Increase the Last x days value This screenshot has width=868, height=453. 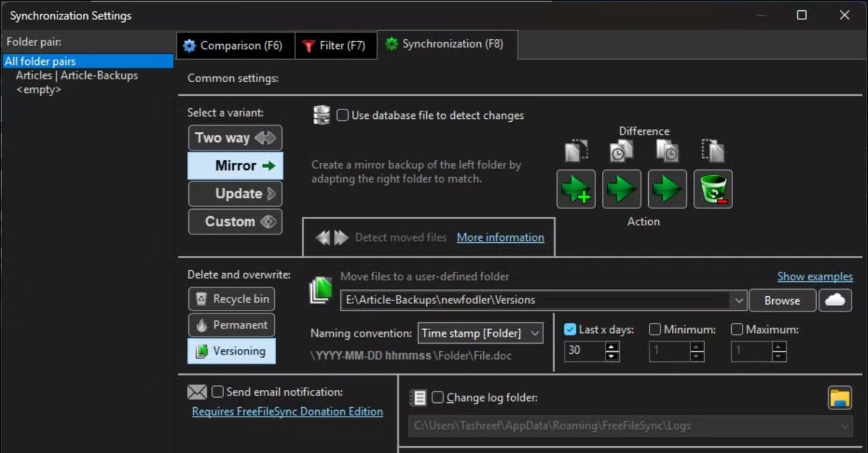[612, 346]
